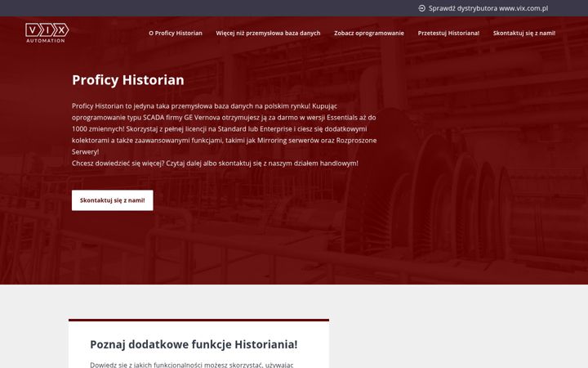Click the line beginning "Dowiedz się z jakich funkcjonalności"
The width and height of the screenshot is (588, 368).
tap(192, 365)
